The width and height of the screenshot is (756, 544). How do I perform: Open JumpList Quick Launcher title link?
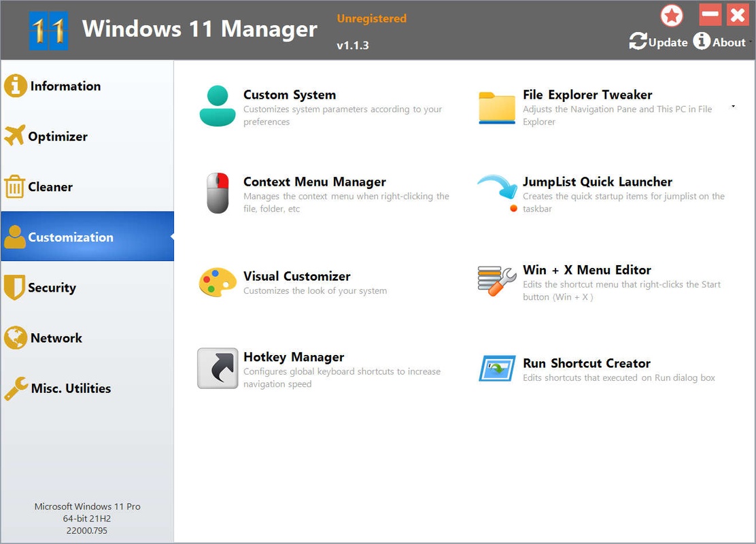point(598,182)
